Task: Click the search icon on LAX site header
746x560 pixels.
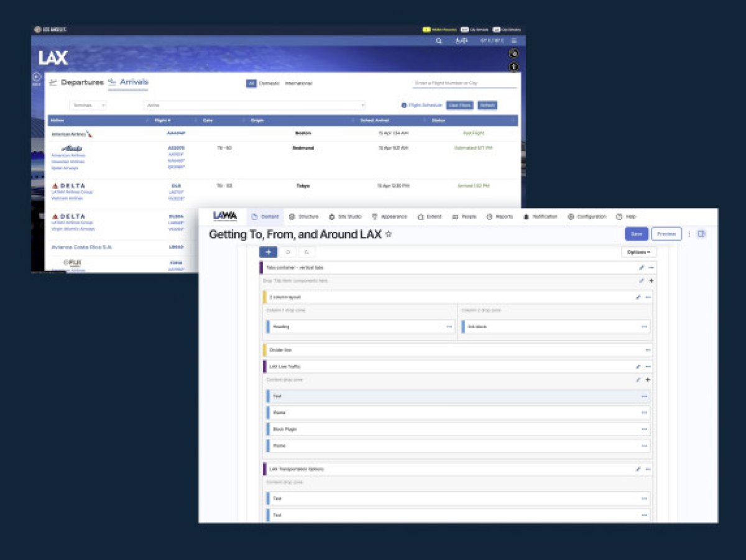Action: [440, 40]
